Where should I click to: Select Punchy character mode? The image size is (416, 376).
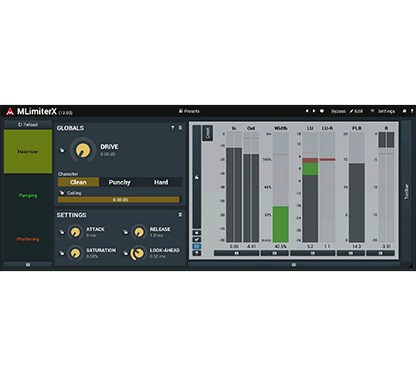[120, 182]
